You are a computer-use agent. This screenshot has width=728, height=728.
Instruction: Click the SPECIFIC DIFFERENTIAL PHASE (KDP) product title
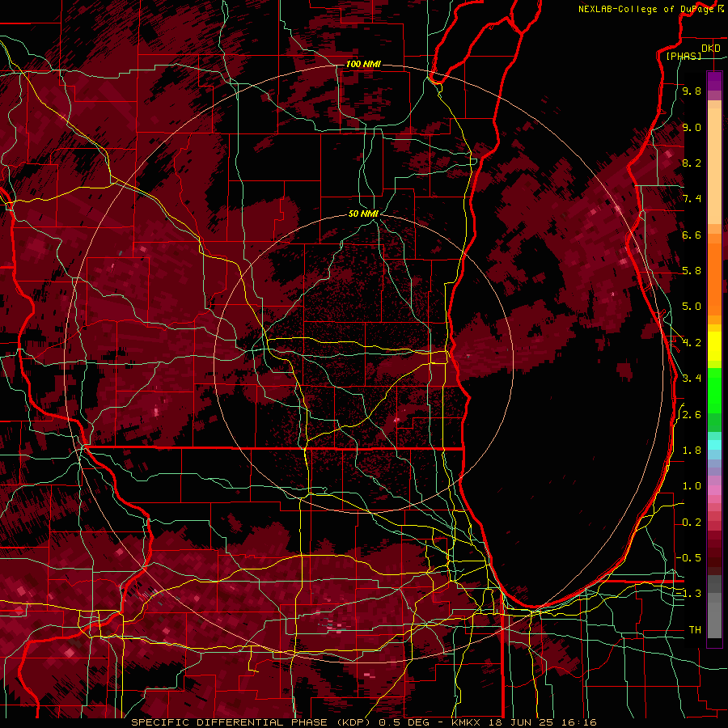pos(252,722)
